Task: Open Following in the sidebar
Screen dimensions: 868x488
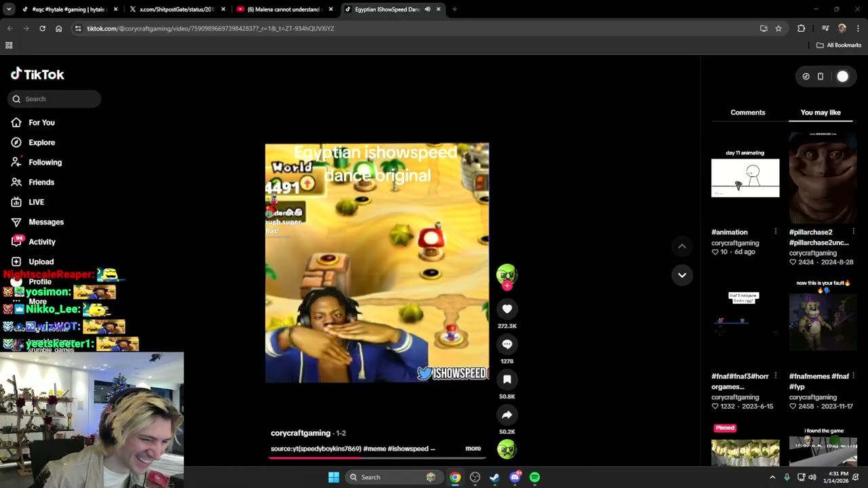Action: pyautogui.click(x=45, y=162)
